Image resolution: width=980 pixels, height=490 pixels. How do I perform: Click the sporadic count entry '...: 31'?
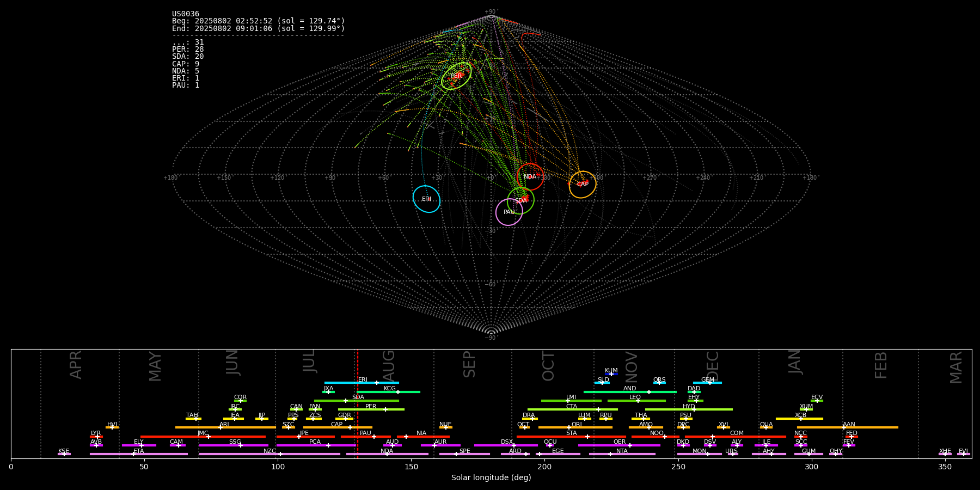click(188, 42)
